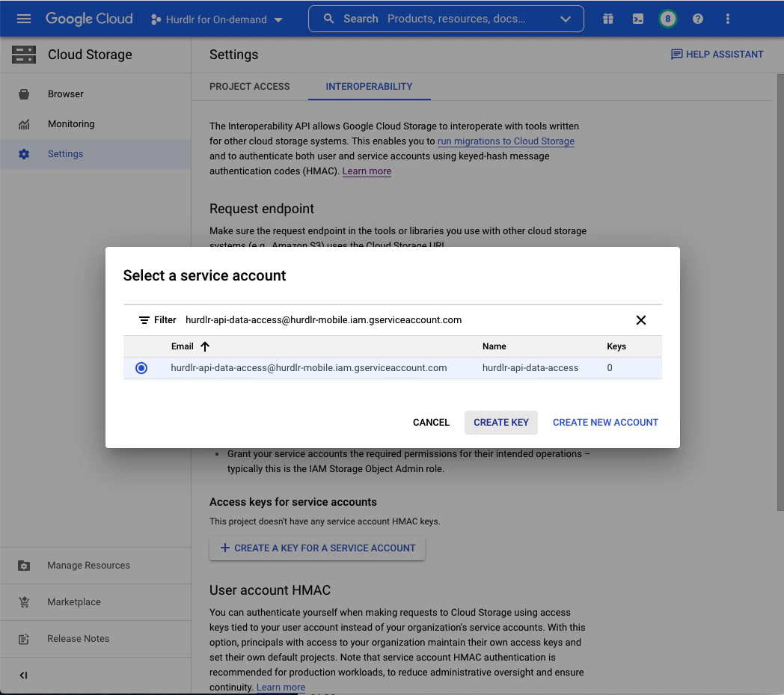Screen dimensions: 784x695
Task: Click the page vertical scrollbar
Action: (x=780, y=293)
